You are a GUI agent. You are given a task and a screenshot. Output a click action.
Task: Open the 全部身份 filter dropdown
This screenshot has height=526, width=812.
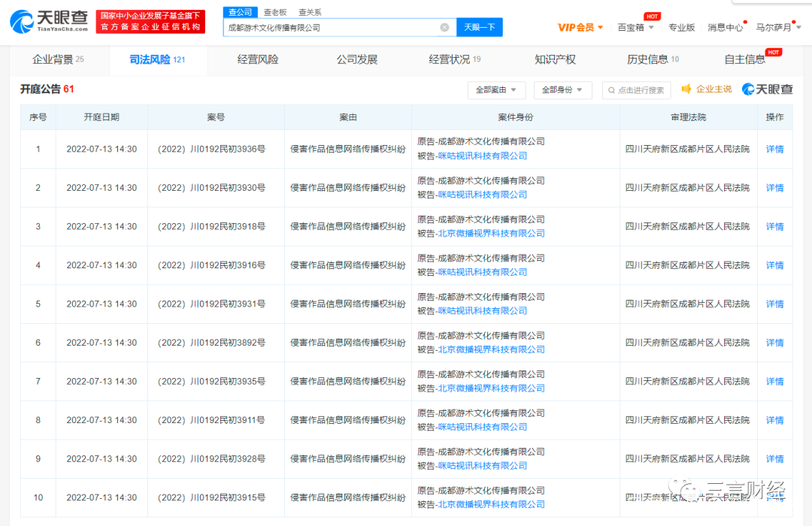(x=562, y=90)
